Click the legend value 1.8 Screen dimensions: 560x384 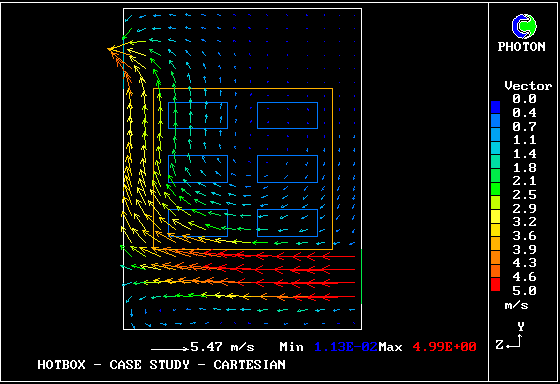pos(524,168)
